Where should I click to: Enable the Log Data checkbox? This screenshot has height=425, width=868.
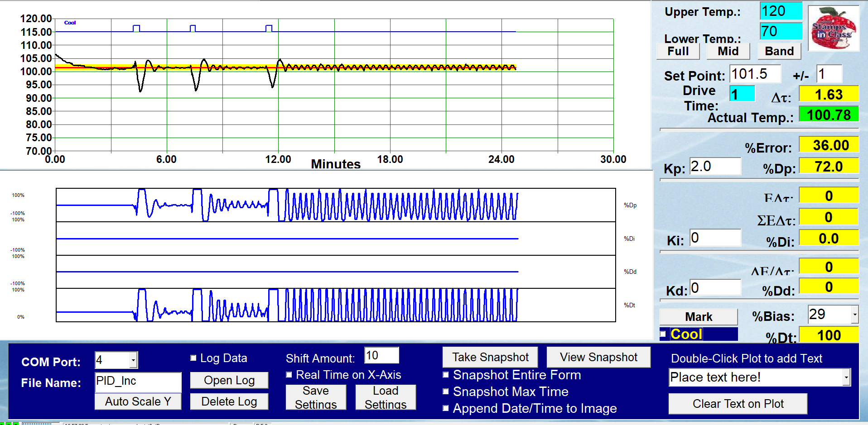pos(193,358)
